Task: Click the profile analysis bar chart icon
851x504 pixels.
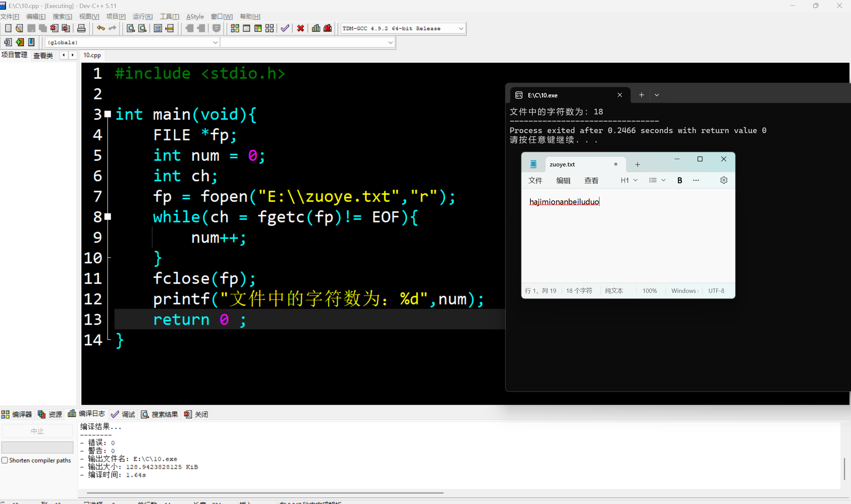Action: 316,29
